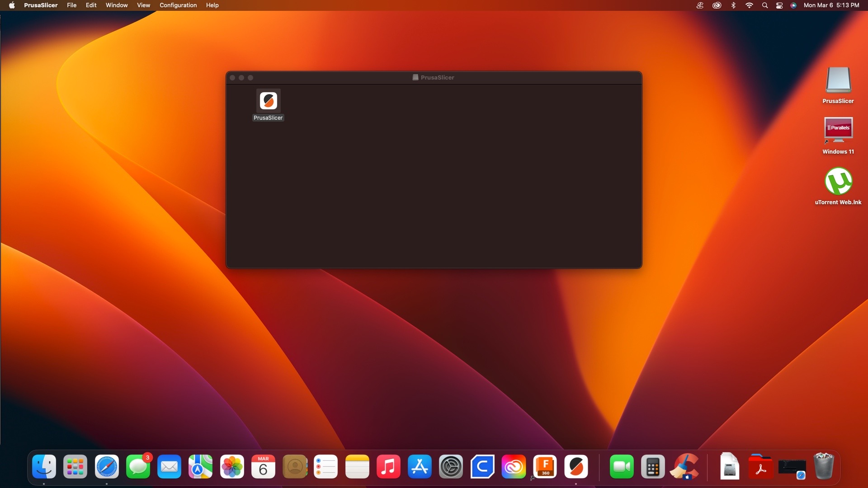Screen dimensions: 868x488
Task: Open Calendar showing MAR 6 in dock
Action: 263,467
